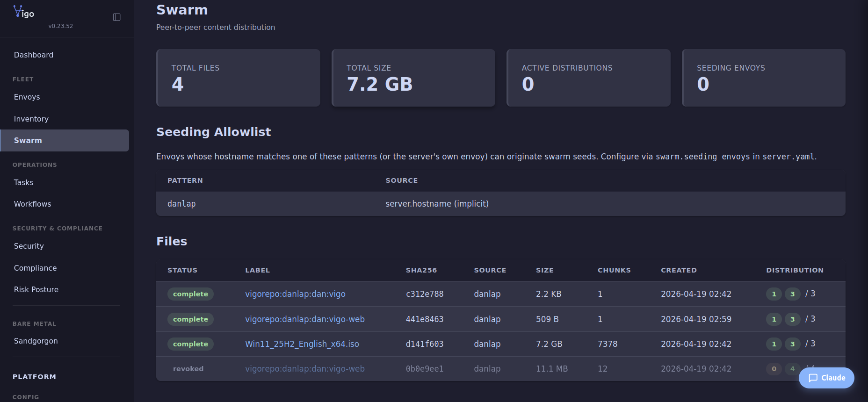868x402 pixels.
Task: Click the 0 badge in revoked row
Action: [x=774, y=369]
